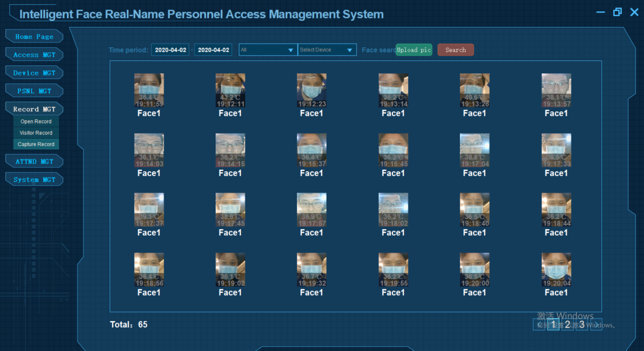Open Visitor Record submenu item
The height and width of the screenshot is (351, 644).
36,133
